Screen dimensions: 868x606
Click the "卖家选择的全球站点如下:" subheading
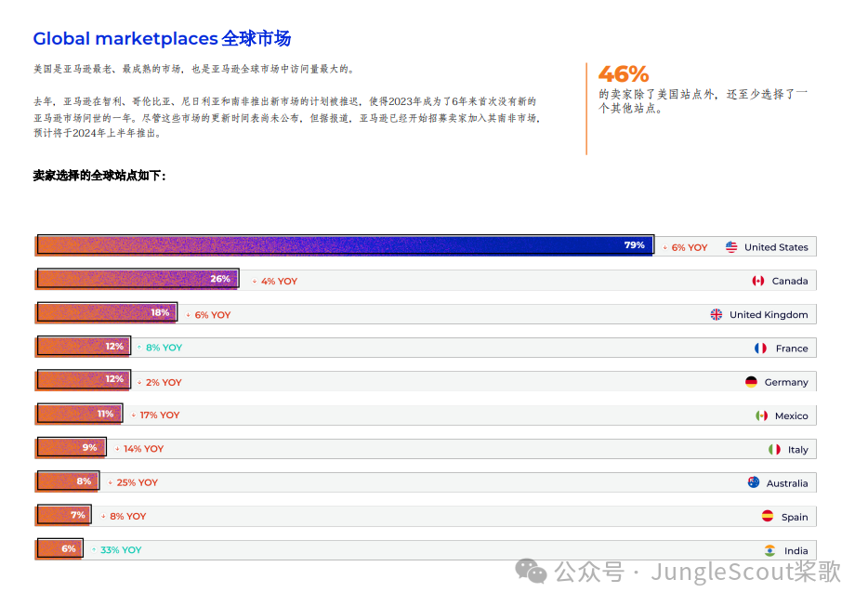point(99,176)
